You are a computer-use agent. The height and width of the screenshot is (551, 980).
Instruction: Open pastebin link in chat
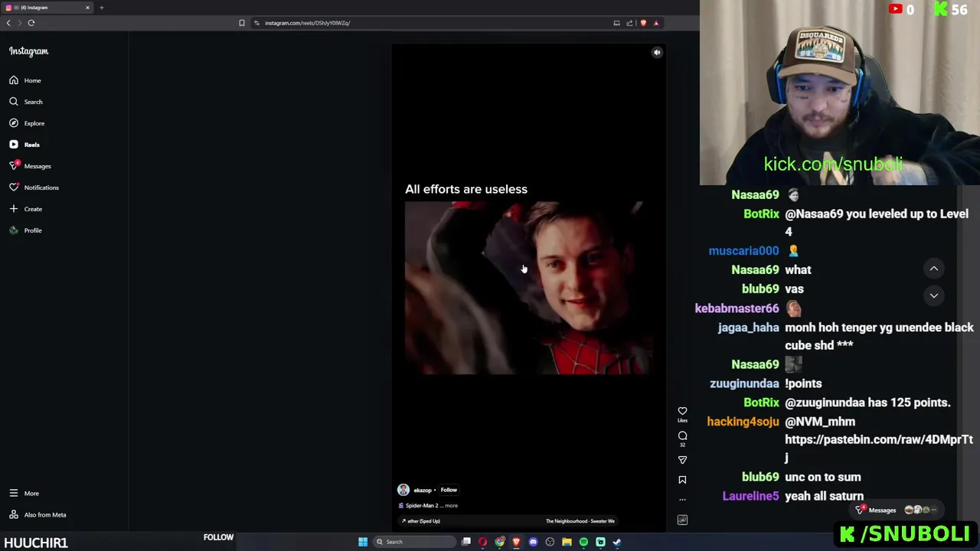click(x=879, y=448)
